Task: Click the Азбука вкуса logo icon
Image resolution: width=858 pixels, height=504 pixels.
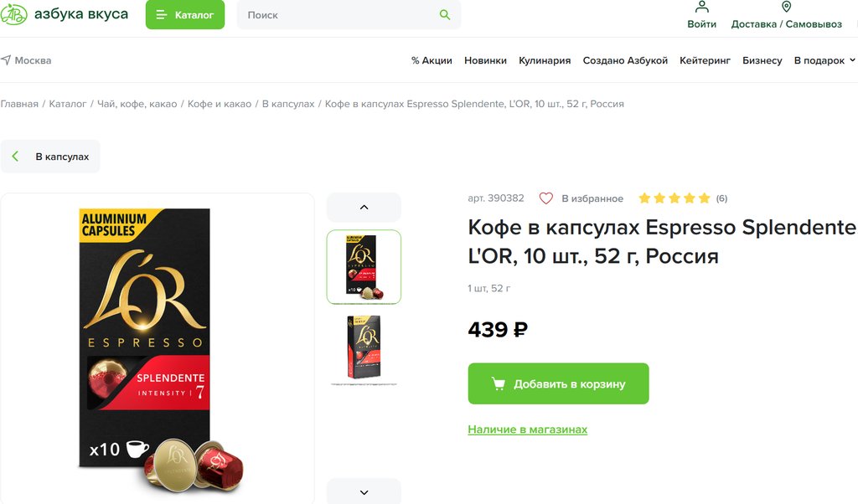Action: [13, 14]
